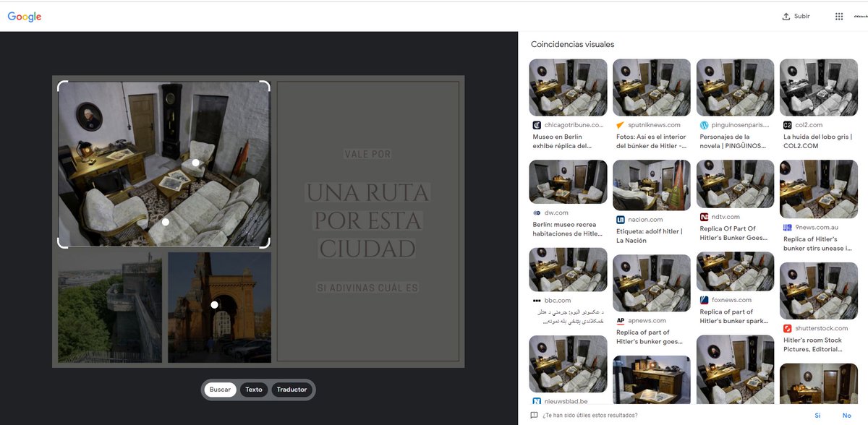
Task: Click the 9news.com.au favicon
Action: (x=788, y=228)
